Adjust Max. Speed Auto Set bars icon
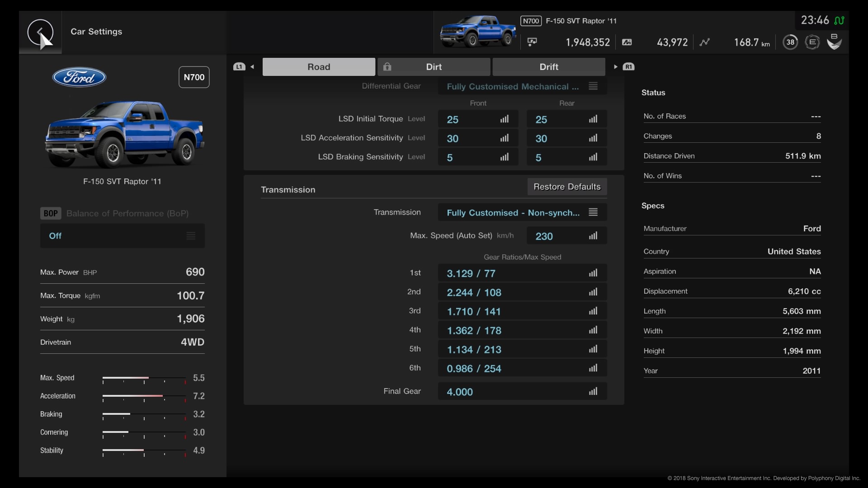Screen dimensions: 868x488 [x=593, y=236]
